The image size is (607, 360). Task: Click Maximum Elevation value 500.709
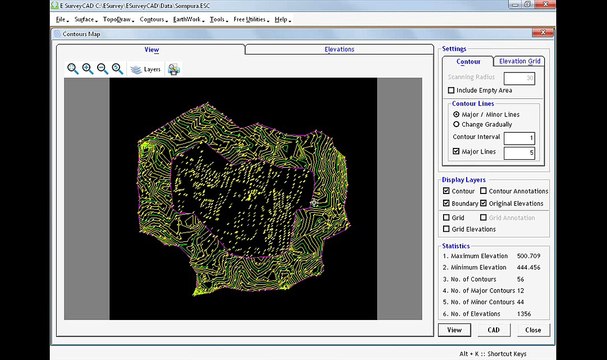tap(528, 256)
